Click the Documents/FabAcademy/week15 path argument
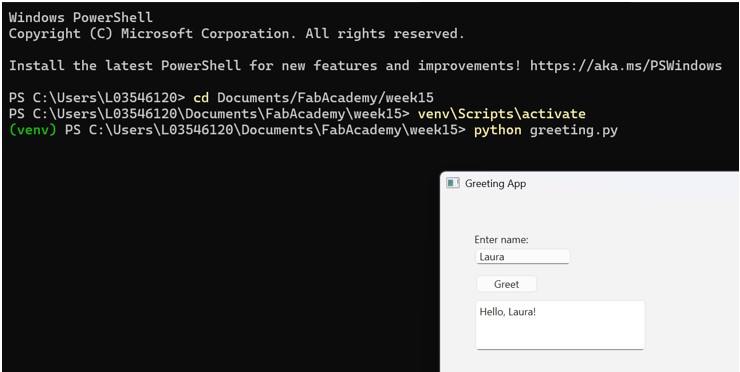 click(x=325, y=98)
